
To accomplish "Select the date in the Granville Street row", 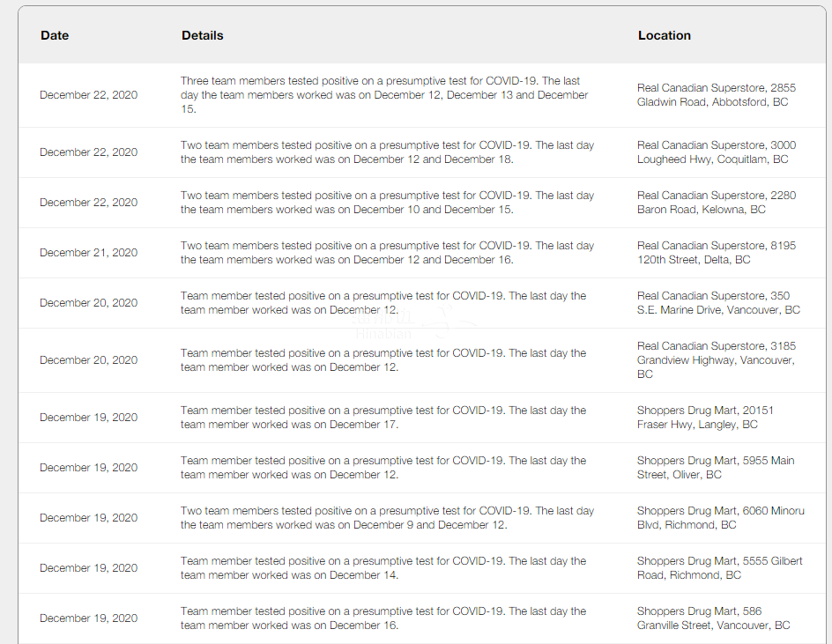I will point(89,618).
